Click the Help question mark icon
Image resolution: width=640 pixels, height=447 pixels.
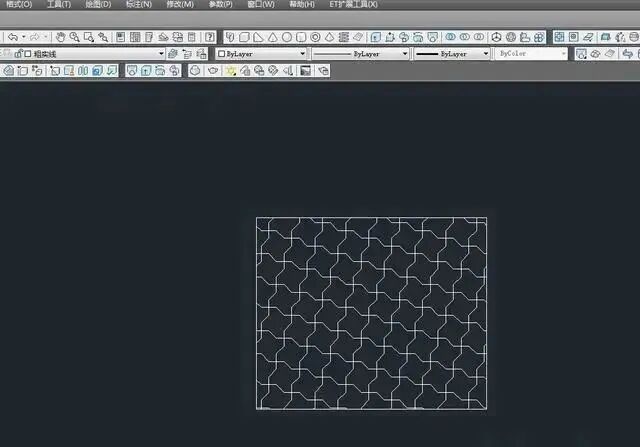coord(210,37)
